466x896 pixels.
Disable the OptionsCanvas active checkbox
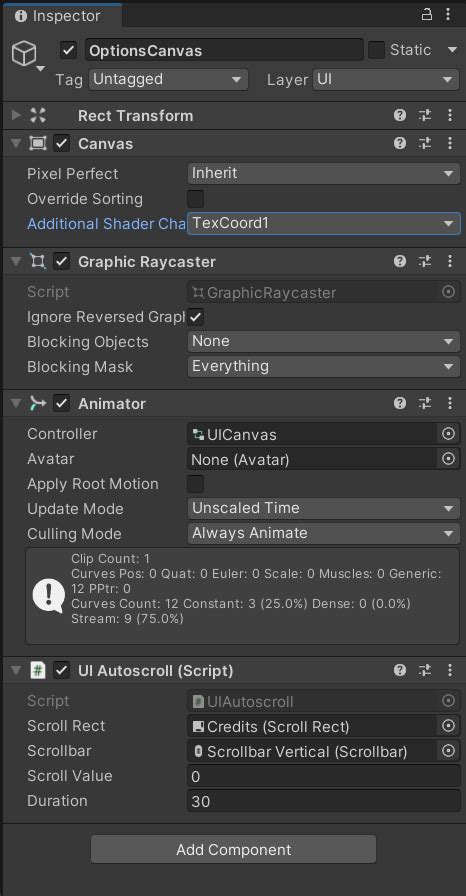[x=69, y=50]
